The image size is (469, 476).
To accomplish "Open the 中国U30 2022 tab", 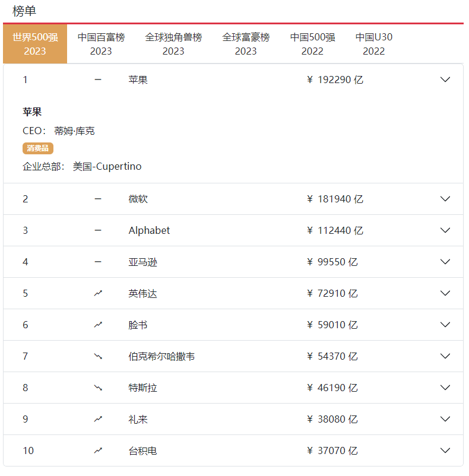I will tap(374, 44).
